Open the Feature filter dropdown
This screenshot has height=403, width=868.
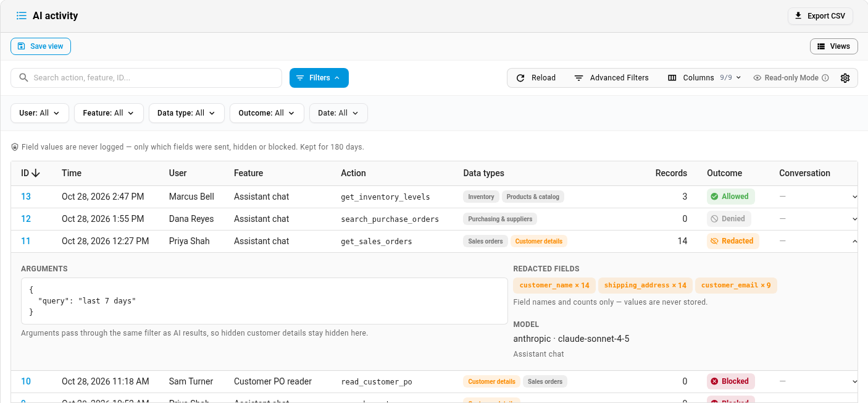coord(109,113)
